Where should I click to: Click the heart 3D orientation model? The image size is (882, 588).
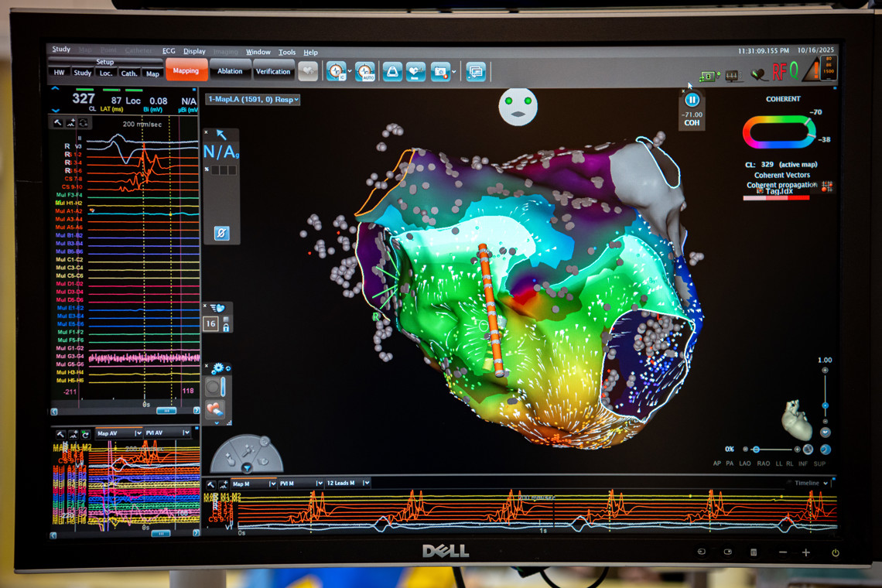[795, 419]
